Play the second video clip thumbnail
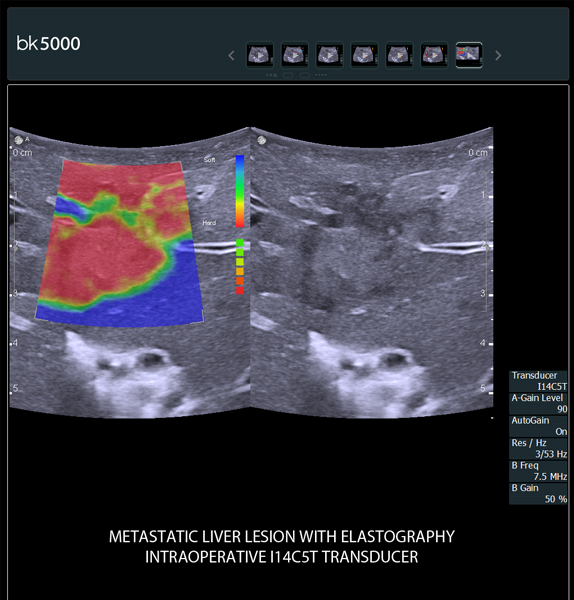The height and width of the screenshot is (600, 574). (295, 55)
